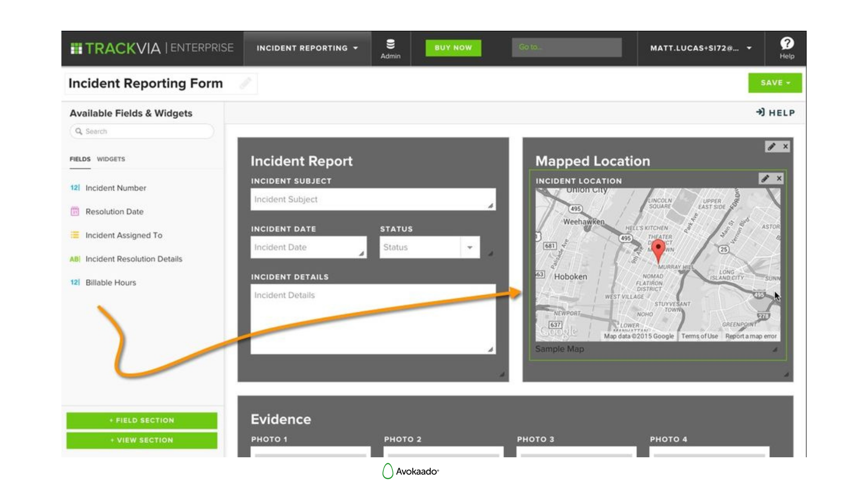Expand the Status dropdown on the form
Image resolution: width=868 pixels, height=488 pixels.
470,247
